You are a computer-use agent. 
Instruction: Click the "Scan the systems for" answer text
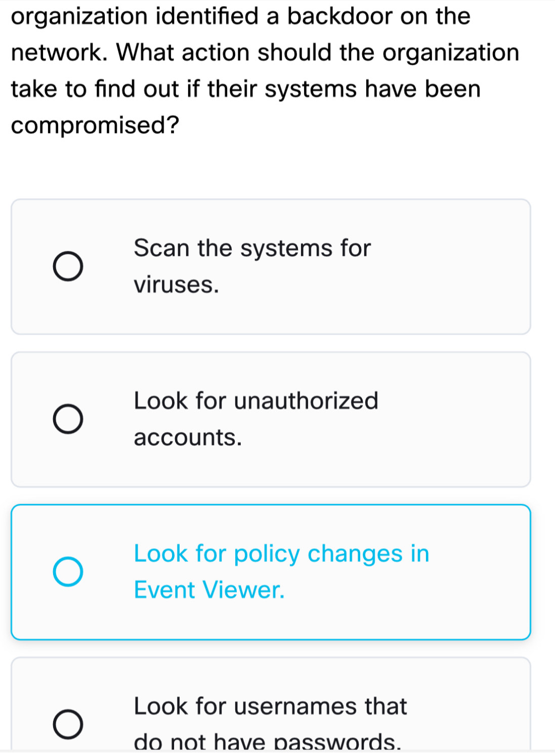pos(252,248)
